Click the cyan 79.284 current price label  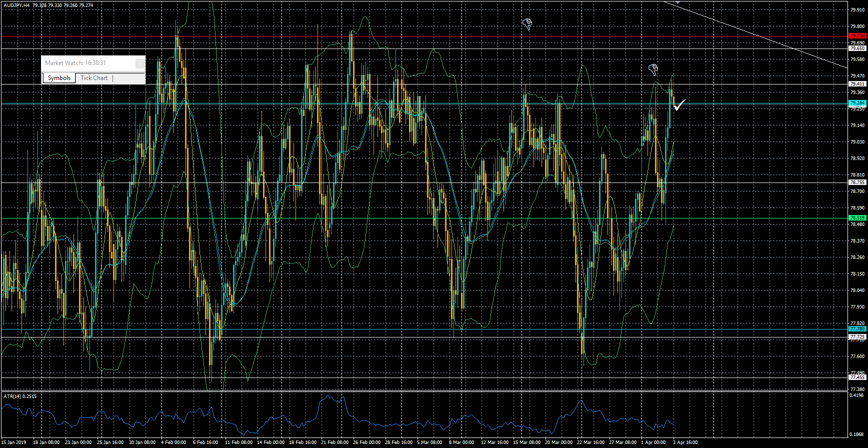pos(857,103)
